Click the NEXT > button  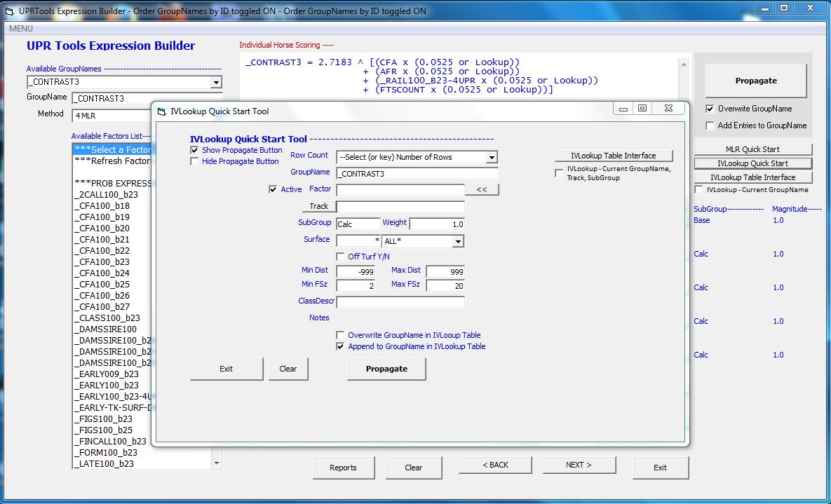[579, 465]
